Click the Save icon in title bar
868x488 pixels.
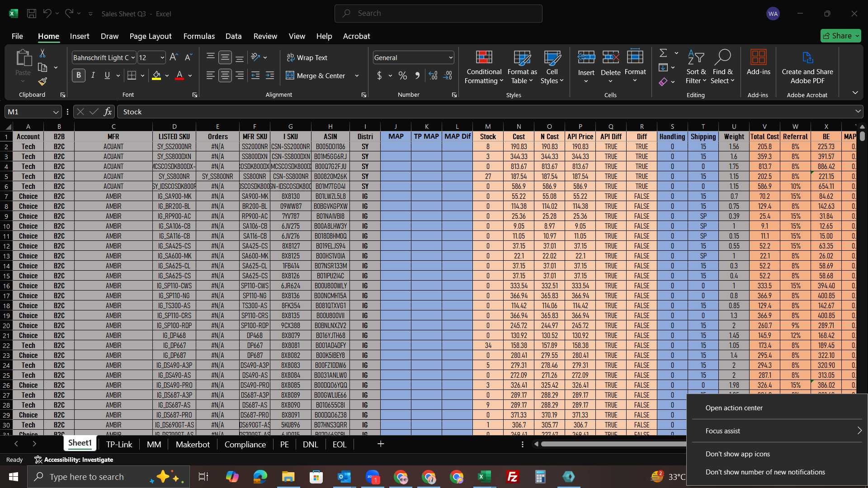tap(32, 14)
